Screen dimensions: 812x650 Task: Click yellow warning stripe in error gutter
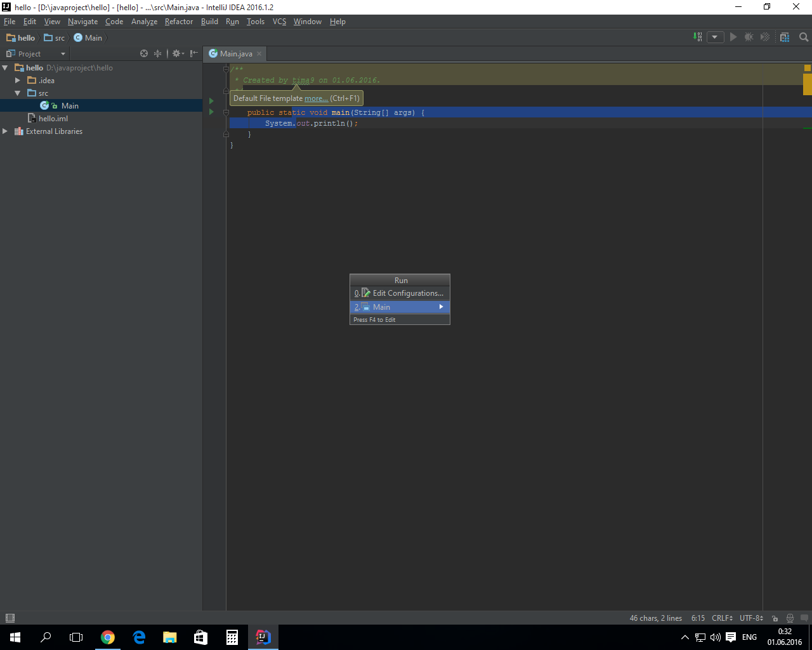(808, 84)
